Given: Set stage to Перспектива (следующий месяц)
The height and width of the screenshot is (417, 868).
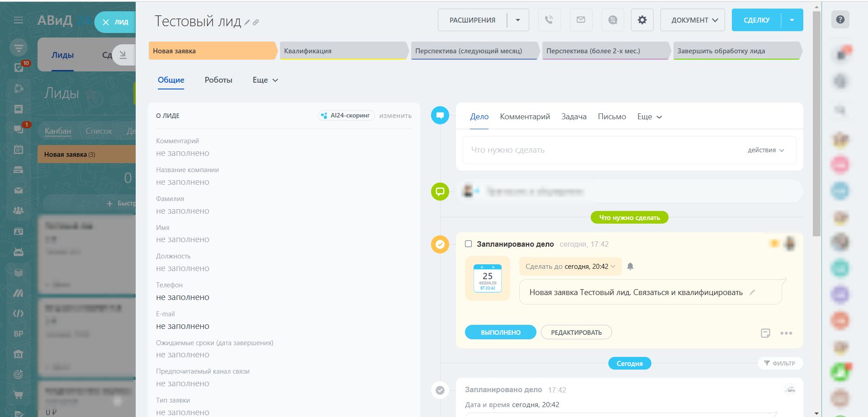Looking at the screenshot, I should click(x=475, y=51).
